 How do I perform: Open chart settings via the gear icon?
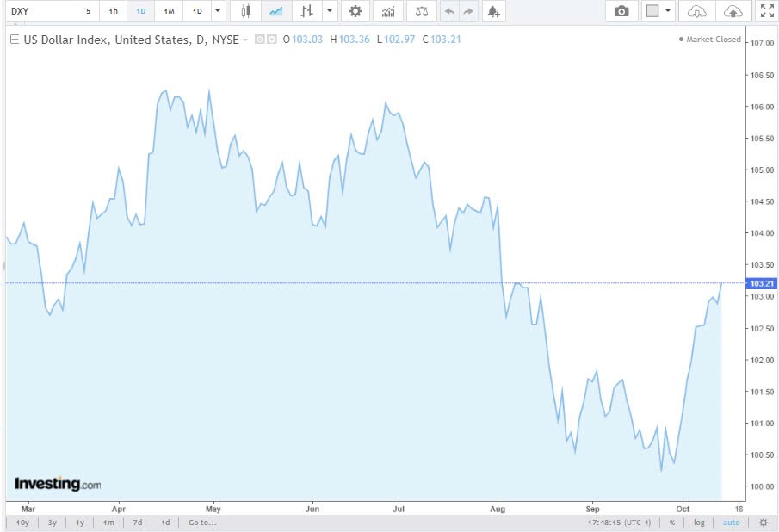(355, 11)
